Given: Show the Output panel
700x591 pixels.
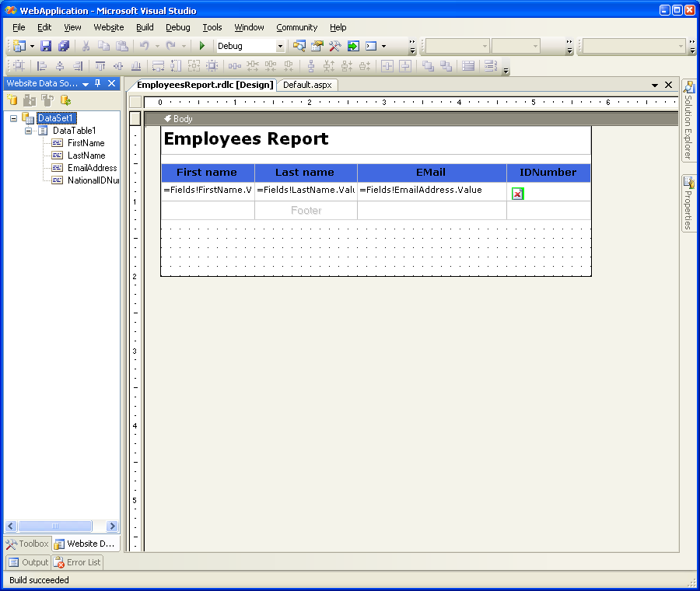Looking at the screenshot, I should click(x=28, y=562).
